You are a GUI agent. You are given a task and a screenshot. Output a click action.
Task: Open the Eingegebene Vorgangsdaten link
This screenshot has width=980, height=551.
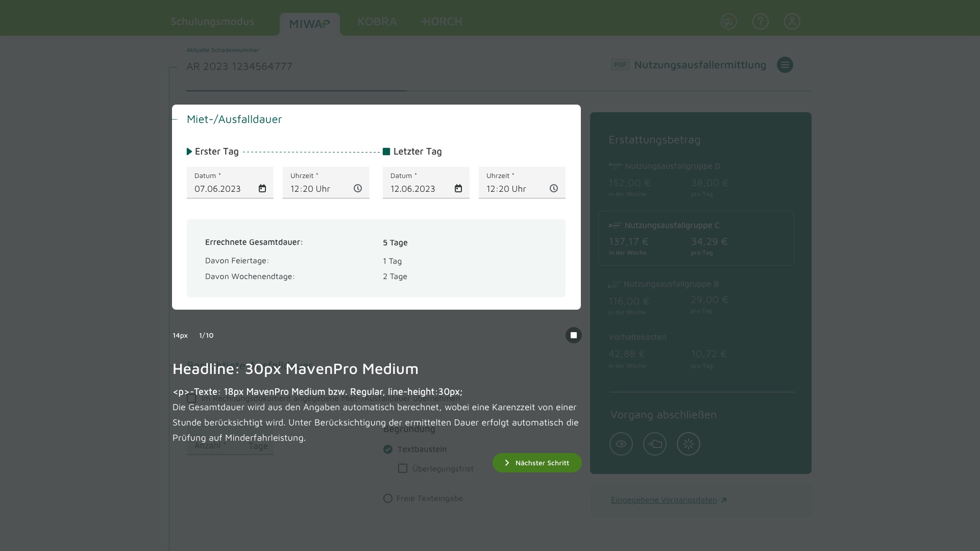pos(664,500)
